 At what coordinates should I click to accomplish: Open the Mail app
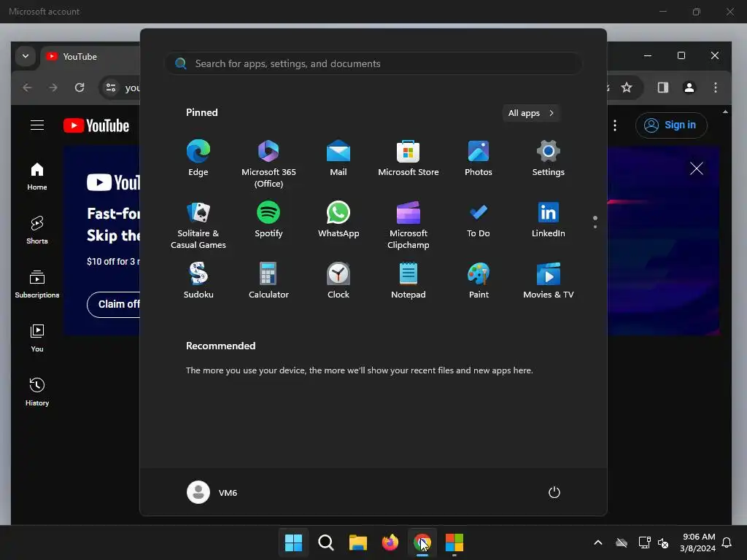tap(338, 158)
